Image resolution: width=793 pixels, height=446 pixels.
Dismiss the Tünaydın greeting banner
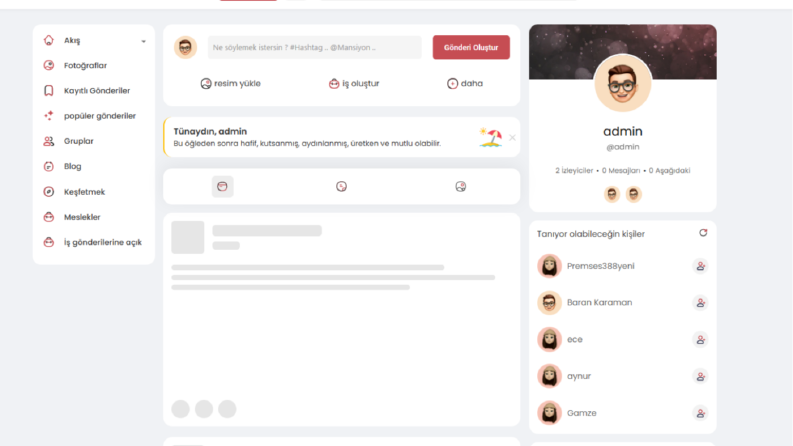coord(512,138)
